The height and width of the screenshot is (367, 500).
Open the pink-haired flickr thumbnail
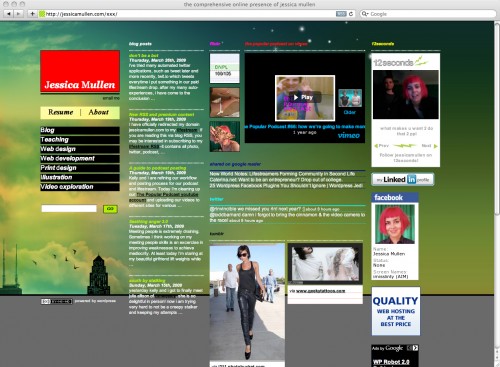tap(225, 137)
